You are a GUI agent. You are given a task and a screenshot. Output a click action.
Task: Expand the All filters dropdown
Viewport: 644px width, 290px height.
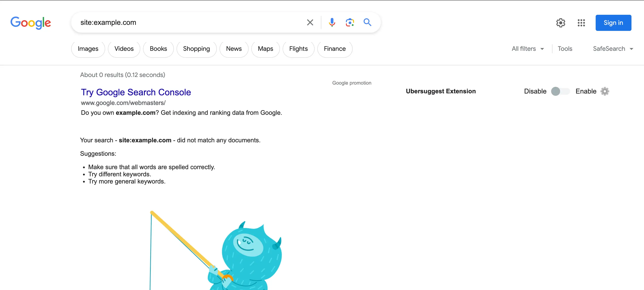point(527,49)
